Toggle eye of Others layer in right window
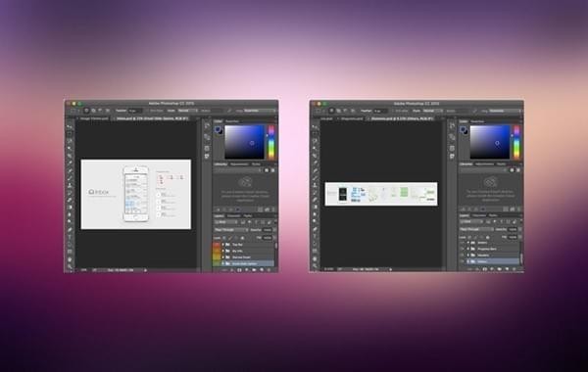The height and width of the screenshot is (372, 588). pos(462,261)
